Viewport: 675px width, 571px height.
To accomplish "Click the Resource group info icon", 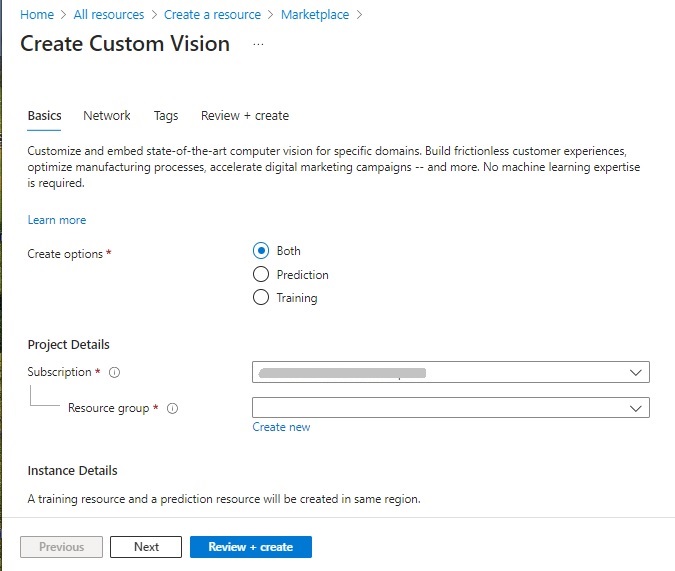I will tap(172, 409).
